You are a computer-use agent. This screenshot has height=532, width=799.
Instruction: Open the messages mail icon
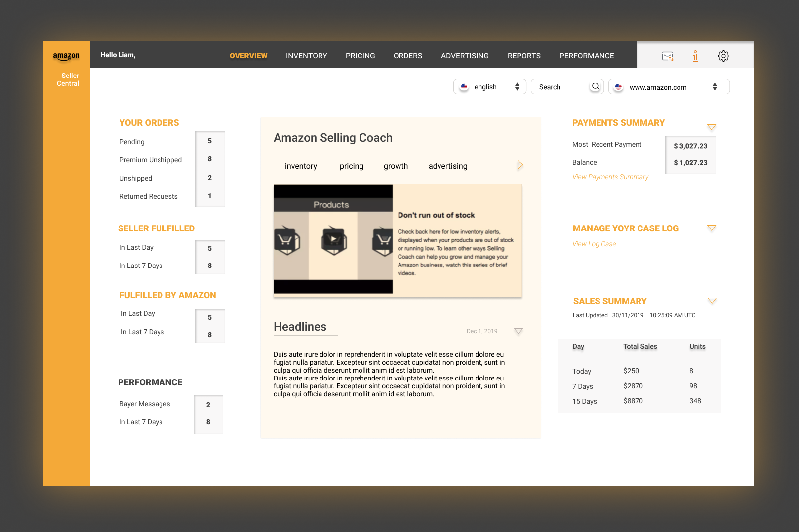click(668, 56)
